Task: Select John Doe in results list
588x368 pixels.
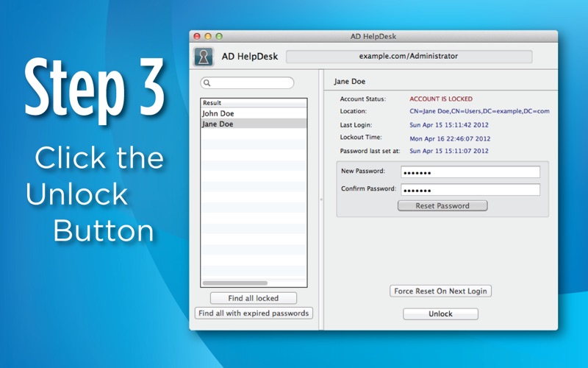Action: (254, 113)
